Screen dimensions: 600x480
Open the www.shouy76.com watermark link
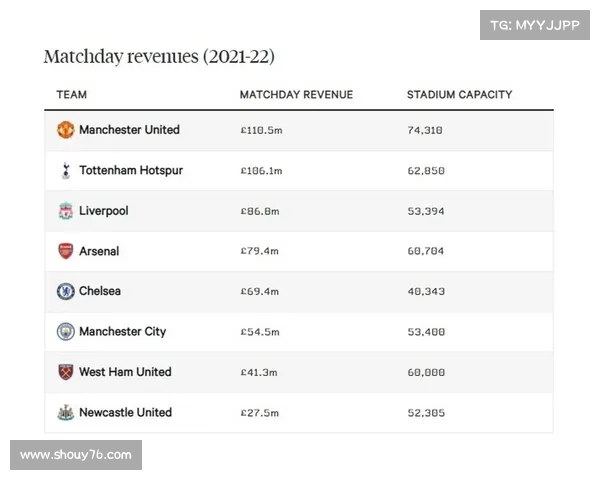pyautogui.click(x=76, y=455)
